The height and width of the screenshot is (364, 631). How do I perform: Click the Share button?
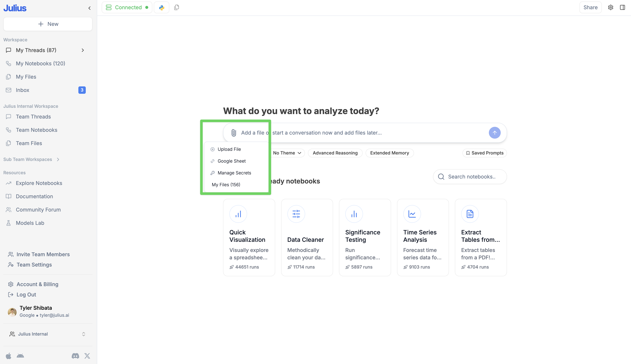tap(591, 8)
